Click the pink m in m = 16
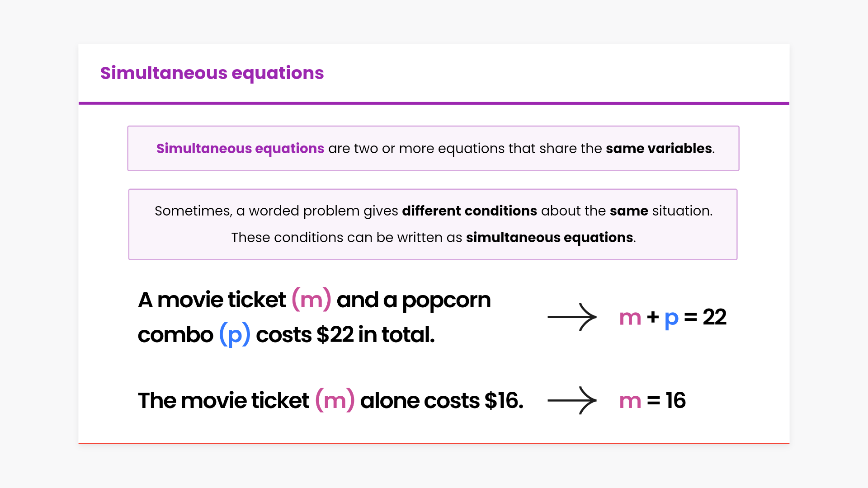868x488 pixels. click(630, 401)
